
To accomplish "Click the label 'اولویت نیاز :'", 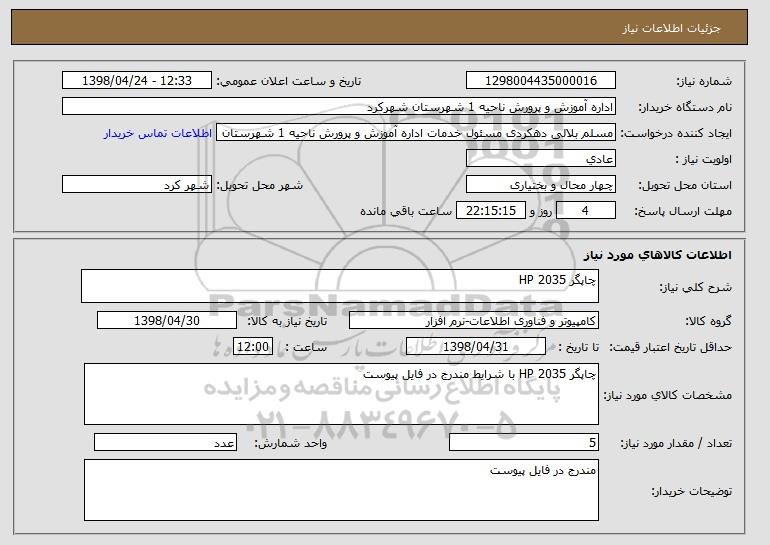I will [x=704, y=160].
